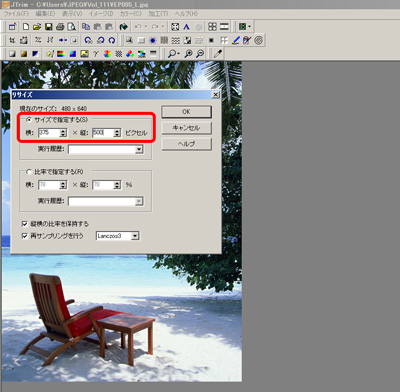The height and width of the screenshot is (392, 400).
Task: Click the Print icon
Action: (60, 27)
